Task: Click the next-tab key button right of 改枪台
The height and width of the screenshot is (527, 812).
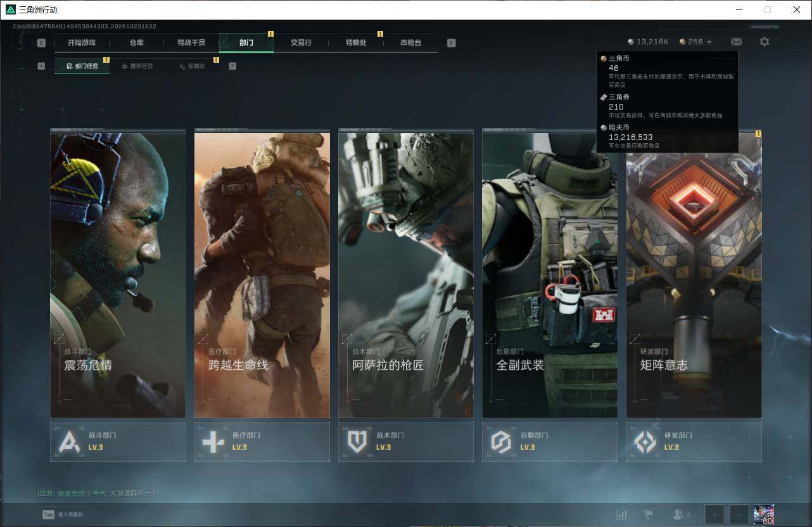Action: [451, 43]
